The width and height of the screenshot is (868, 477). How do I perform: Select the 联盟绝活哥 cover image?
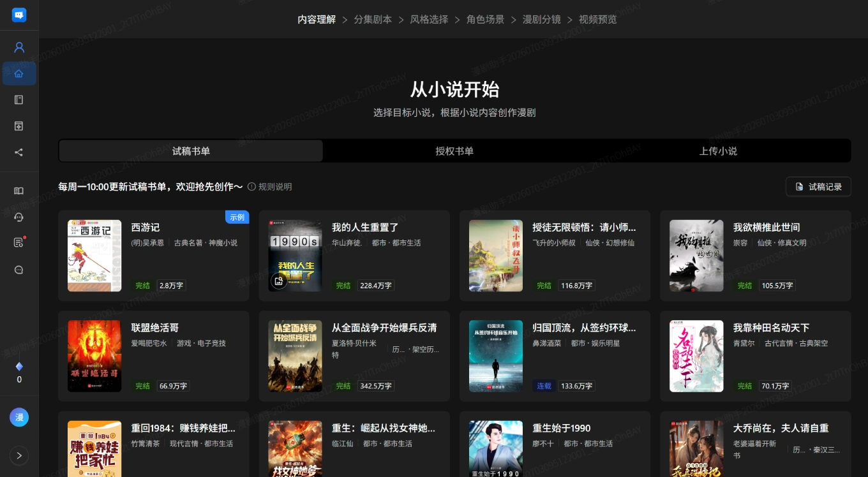click(x=94, y=356)
